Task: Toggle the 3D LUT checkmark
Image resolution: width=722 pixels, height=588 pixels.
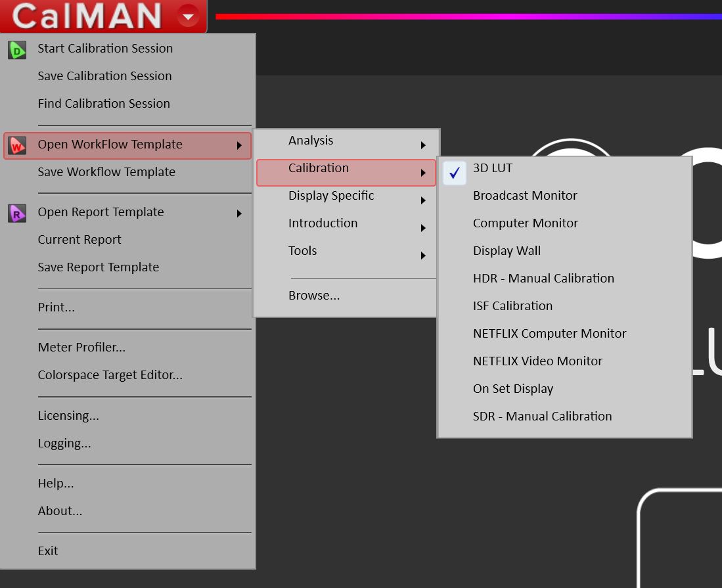Action: [455, 173]
